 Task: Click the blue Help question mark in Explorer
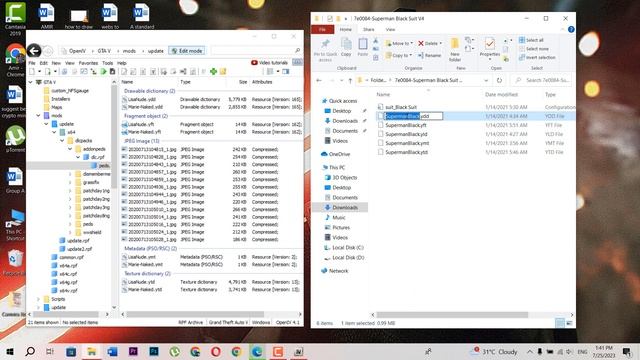point(571,29)
